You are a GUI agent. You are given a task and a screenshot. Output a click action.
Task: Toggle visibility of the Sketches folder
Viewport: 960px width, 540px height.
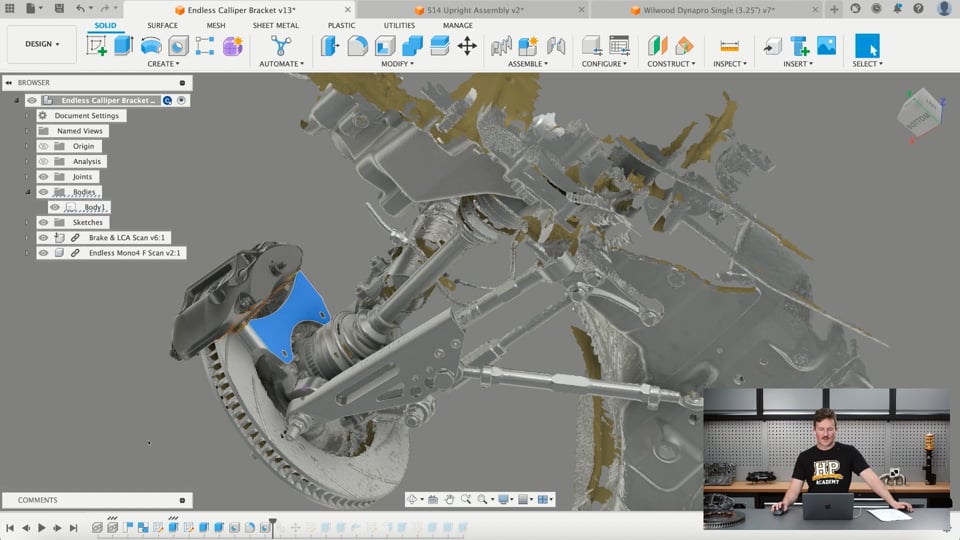43,223
